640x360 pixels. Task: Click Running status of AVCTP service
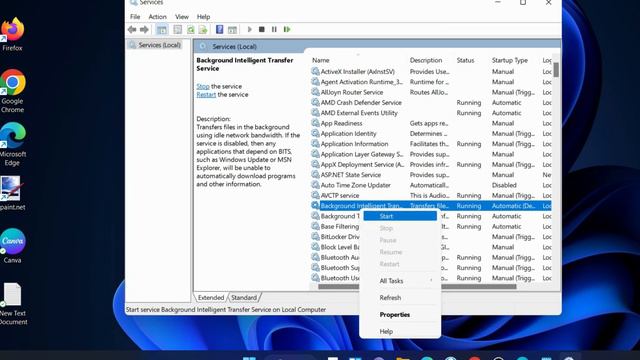coord(469,195)
